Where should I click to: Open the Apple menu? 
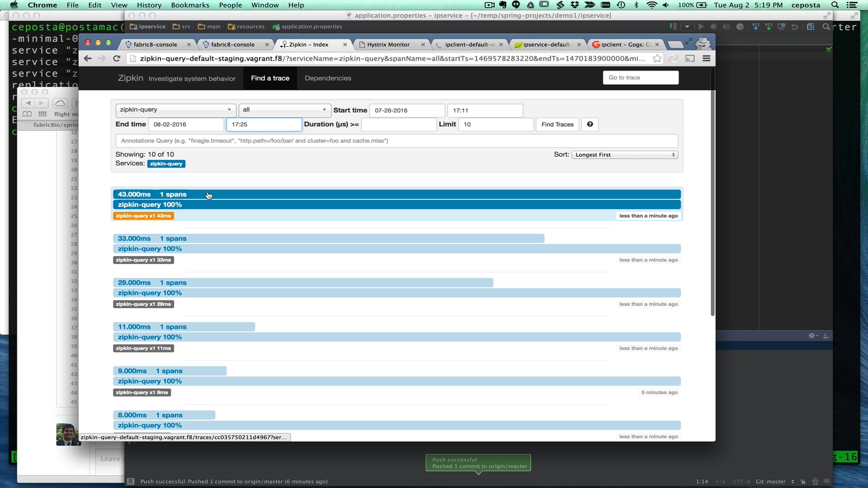14,5
